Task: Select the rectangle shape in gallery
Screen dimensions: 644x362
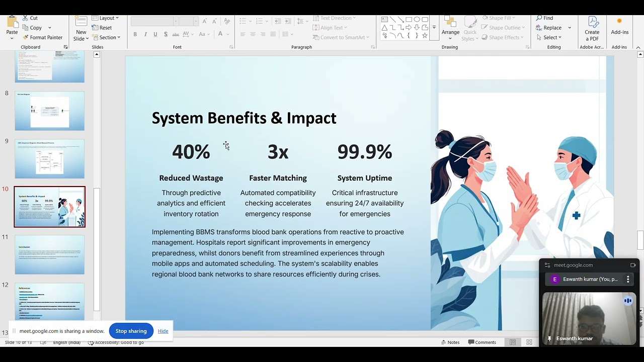Action: [409, 20]
